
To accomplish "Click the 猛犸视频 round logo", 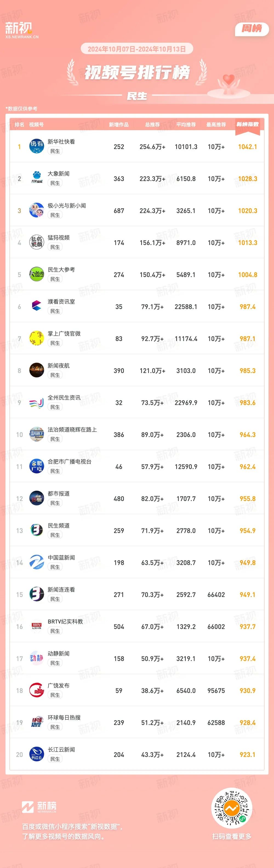I will pyautogui.click(x=36, y=242).
